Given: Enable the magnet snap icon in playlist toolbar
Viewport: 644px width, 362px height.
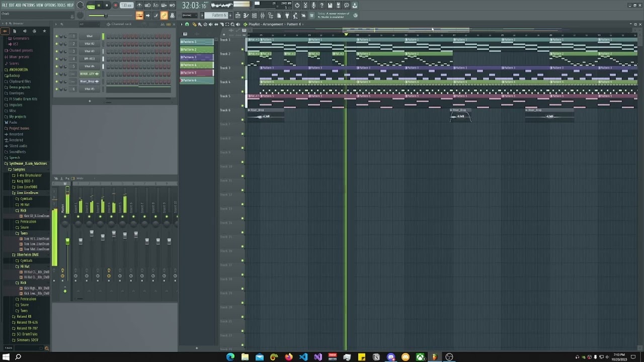Looking at the screenshot, I should (x=187, y=24).
